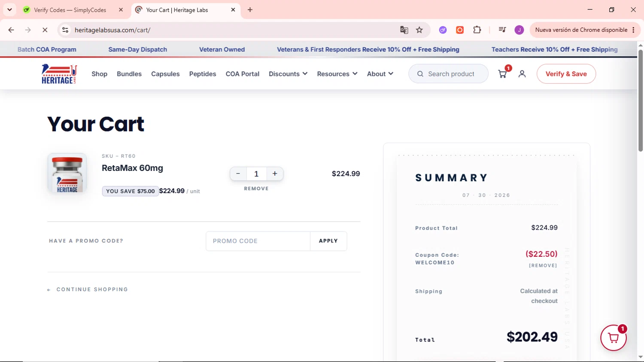Click the Promo Code input field

tap(258, 241)
